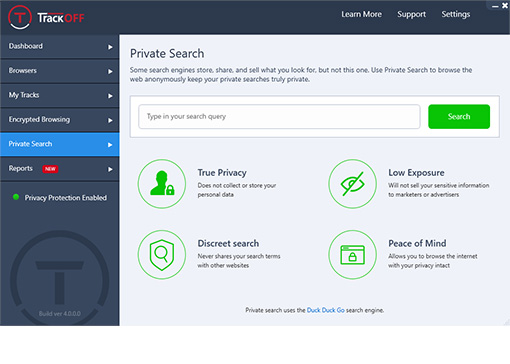Screen dimensions: 510x364
Task: Expand the Reports arrow
Action: [110, 169]
